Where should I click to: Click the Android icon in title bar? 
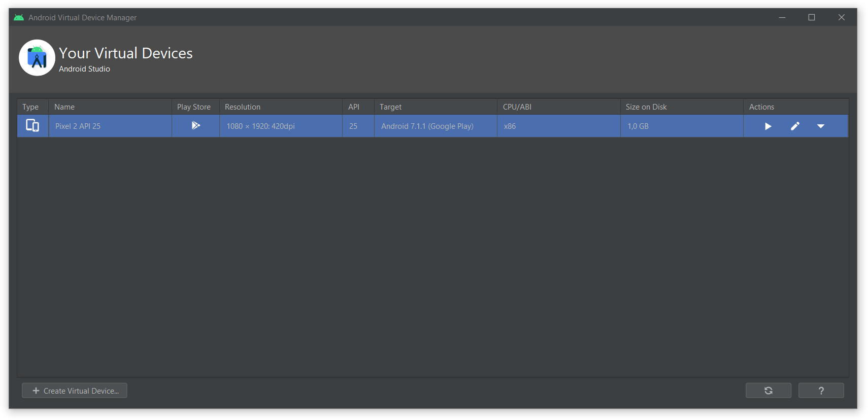tap(19, 17)
